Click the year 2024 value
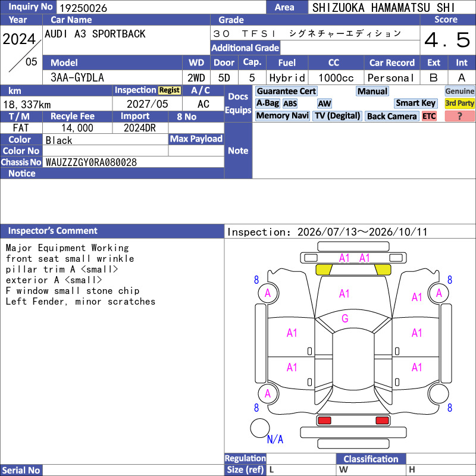This screenshot has height=476, width=476. pos(19,39)
